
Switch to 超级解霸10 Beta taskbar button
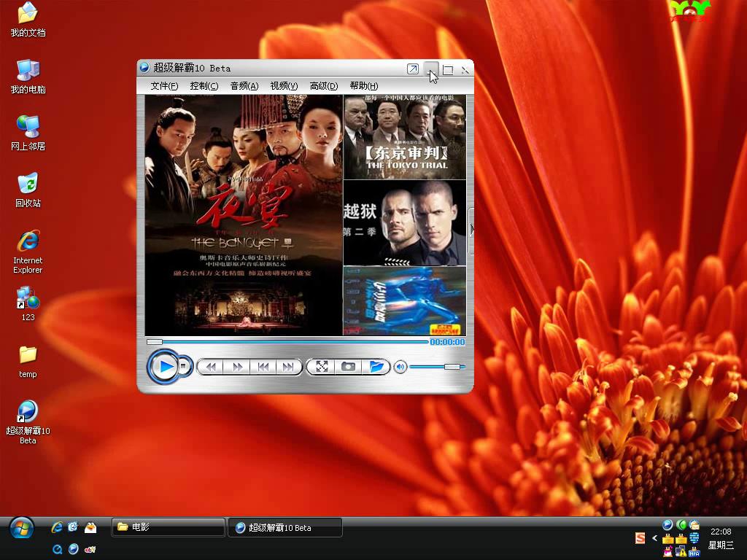[285, 527]
